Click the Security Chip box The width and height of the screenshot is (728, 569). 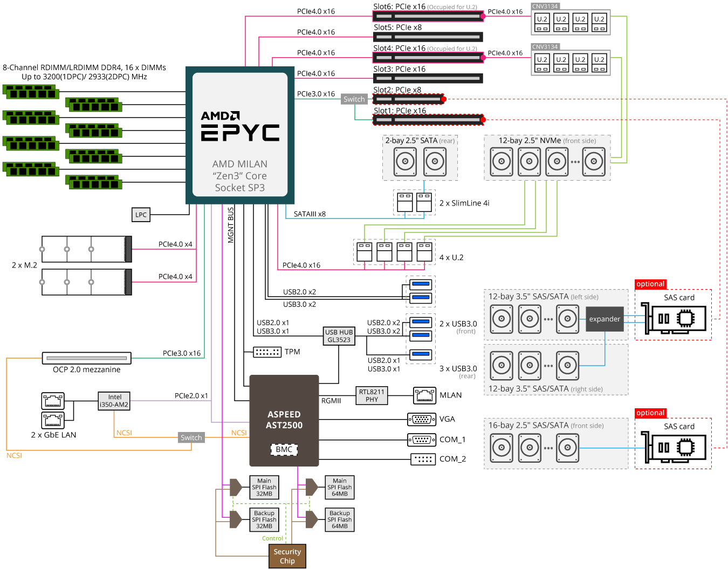pos(287,556)
